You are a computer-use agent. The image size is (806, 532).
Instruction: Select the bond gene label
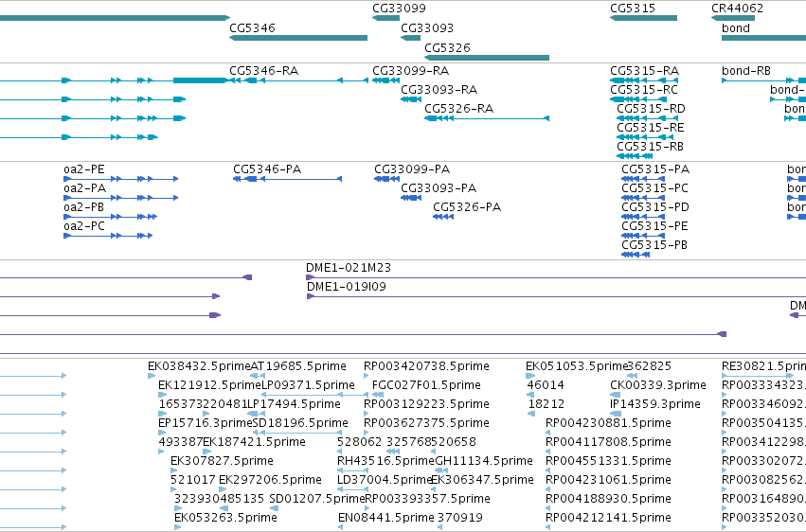coord(736,28)
